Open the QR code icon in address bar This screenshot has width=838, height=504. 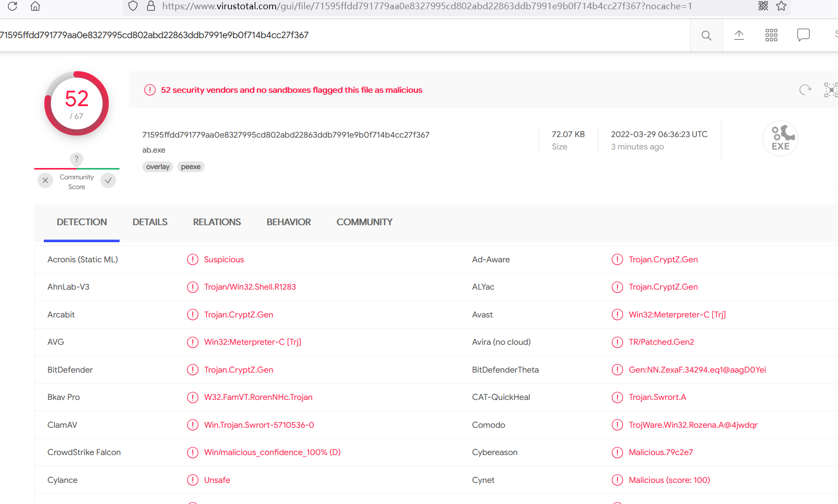[763, 6]
